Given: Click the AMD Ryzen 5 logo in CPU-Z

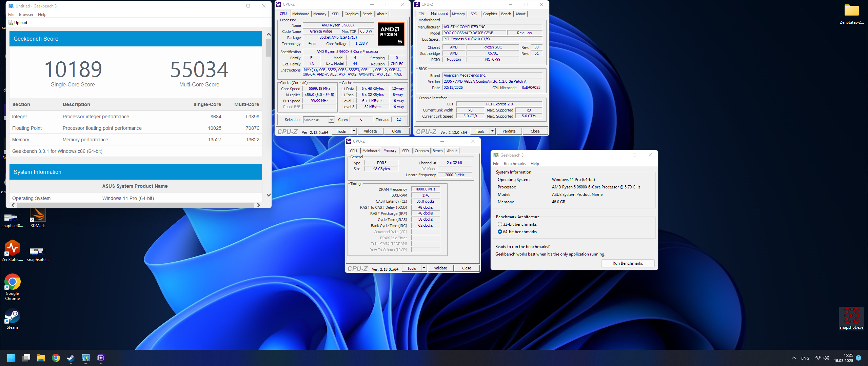Looking at the screenshot, I should 391,34.
